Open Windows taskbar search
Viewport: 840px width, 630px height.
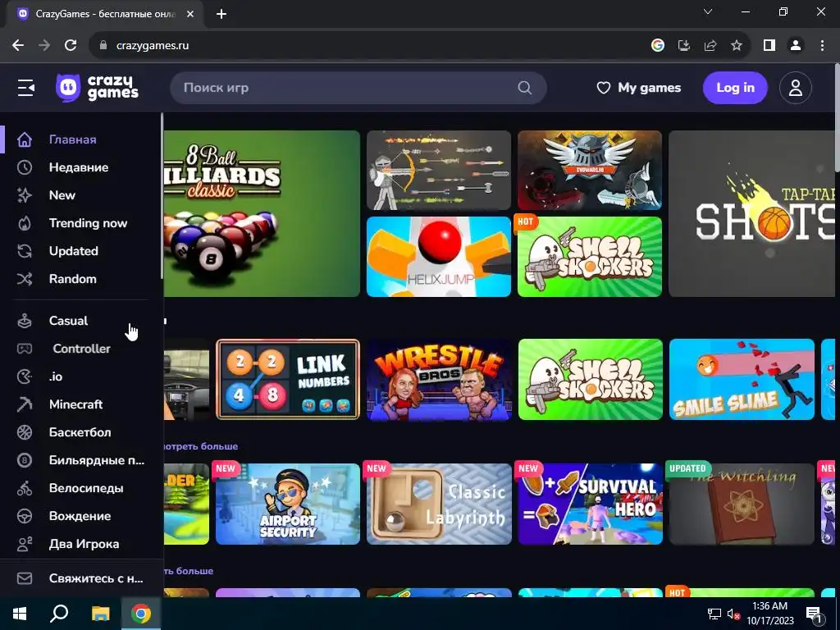click(x=59, y=614)
